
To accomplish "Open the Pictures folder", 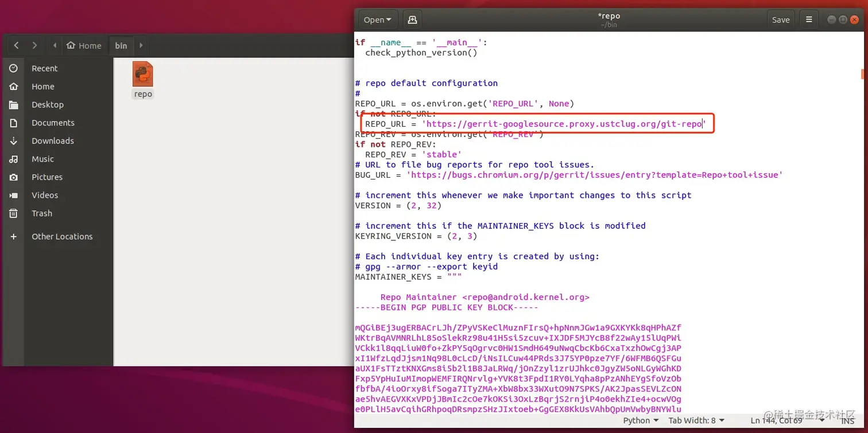I will [x=46, y=177].
